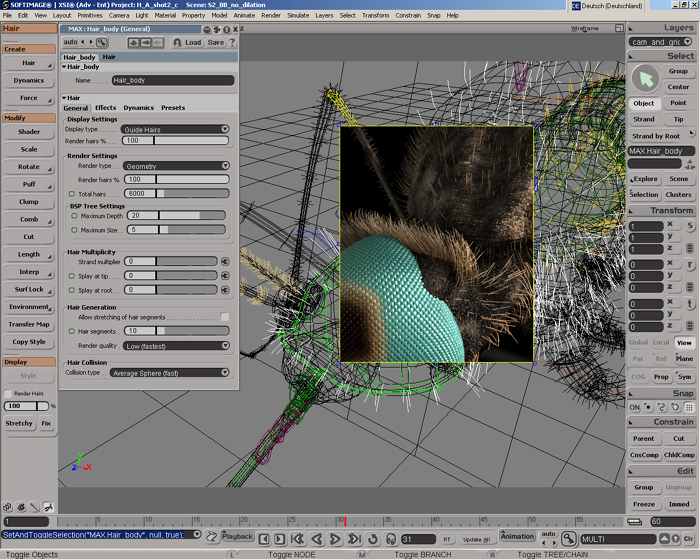Click the selection arrow tool icon

[645, 77]
